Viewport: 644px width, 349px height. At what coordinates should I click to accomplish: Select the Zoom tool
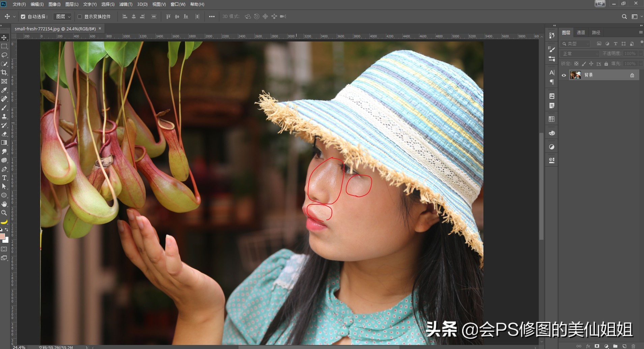[x=4, y=213]
